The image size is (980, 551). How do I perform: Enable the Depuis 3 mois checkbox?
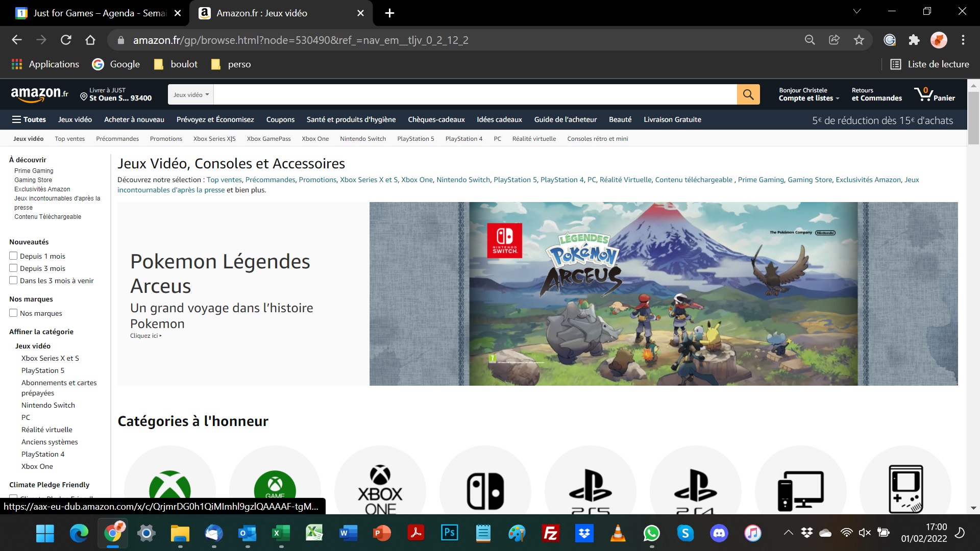[x=13, y=268]
